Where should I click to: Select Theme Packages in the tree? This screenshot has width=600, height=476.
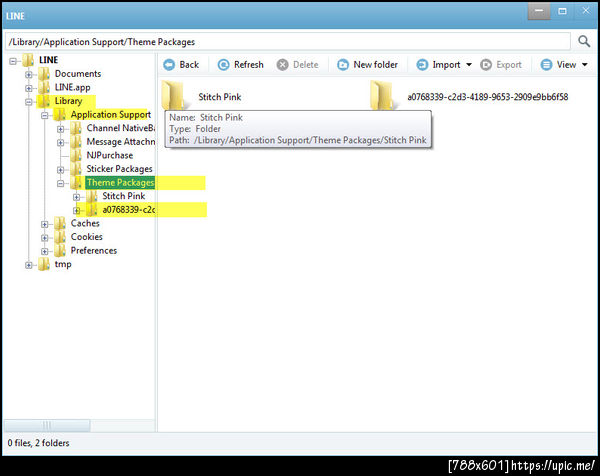pos(120,183)
